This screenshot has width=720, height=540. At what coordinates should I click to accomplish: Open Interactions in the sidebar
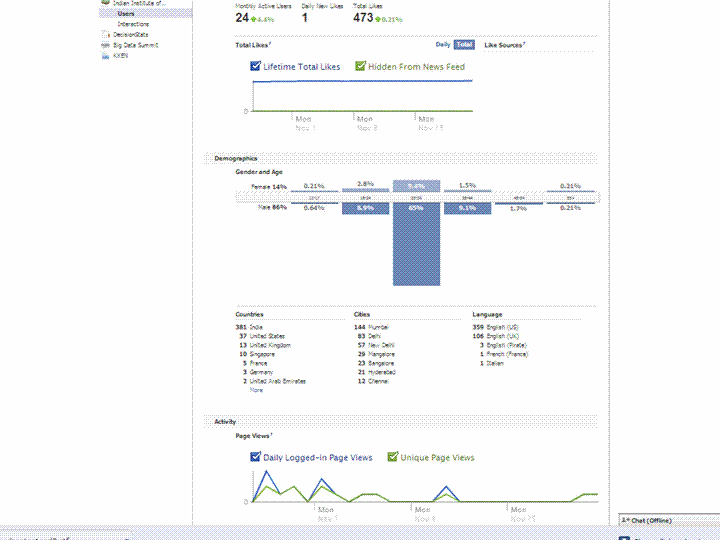coord(133,24)
